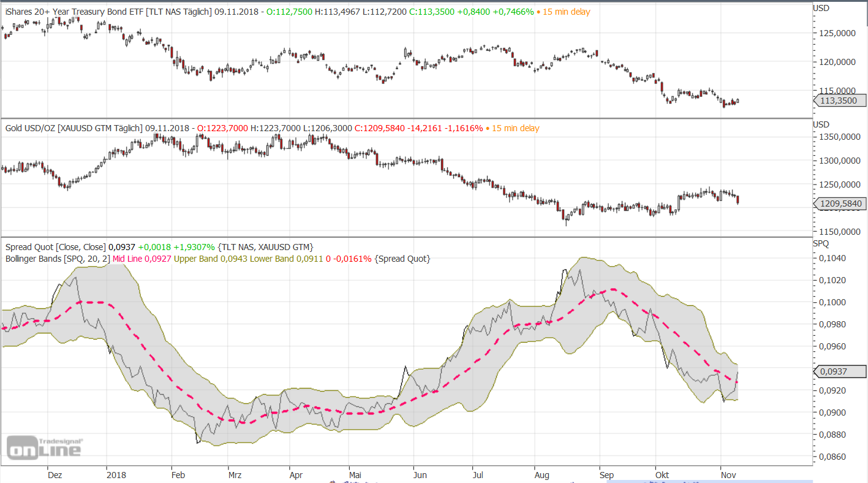Click the 2018 year label on the time axis

(116, 474)
